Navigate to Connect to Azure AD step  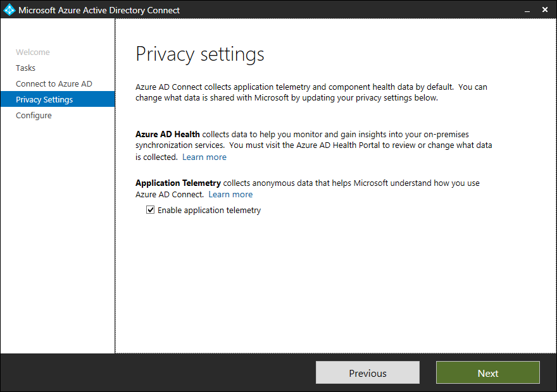click(53, 83)
